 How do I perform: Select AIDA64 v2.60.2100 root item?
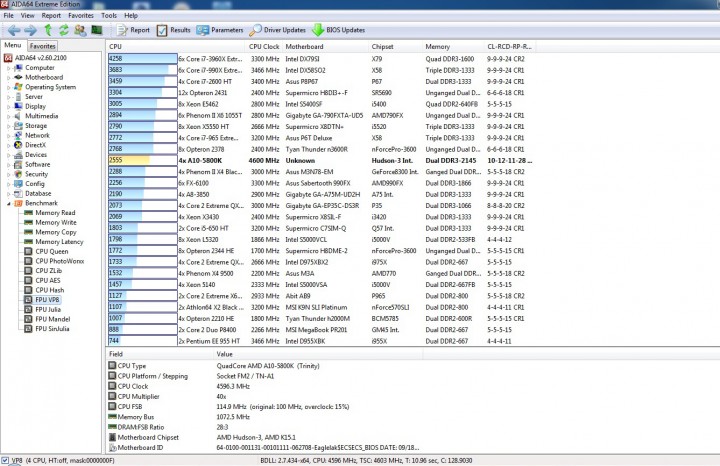point(35,58)
